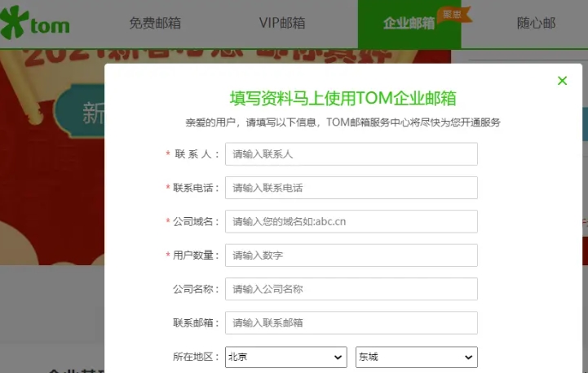Switch to the VIP邮箱 tab
Image resolution: width=588 pixels, height=373 pixels.
pyautogui.click(x=282, y=24)
